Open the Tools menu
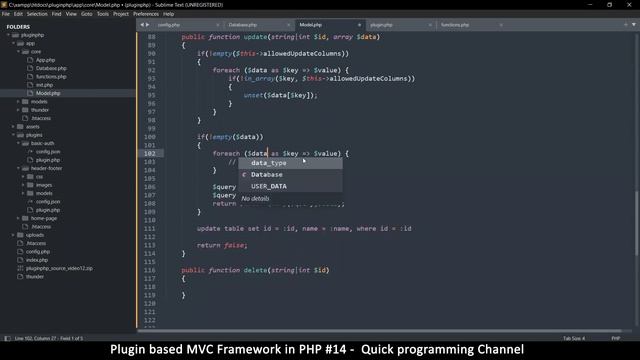This screenshot has width=640, height=360. tap(102, 14)
